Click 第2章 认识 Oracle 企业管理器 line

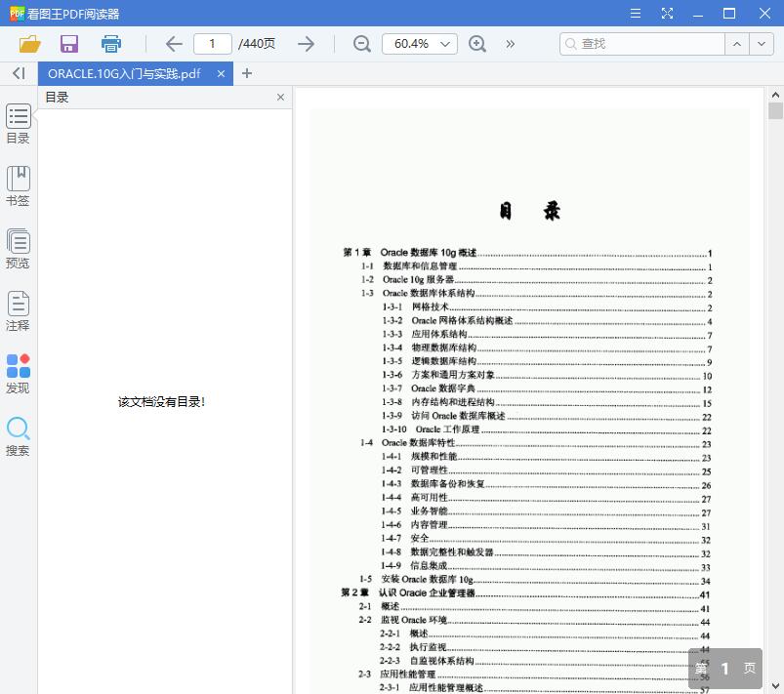[525, 593]
